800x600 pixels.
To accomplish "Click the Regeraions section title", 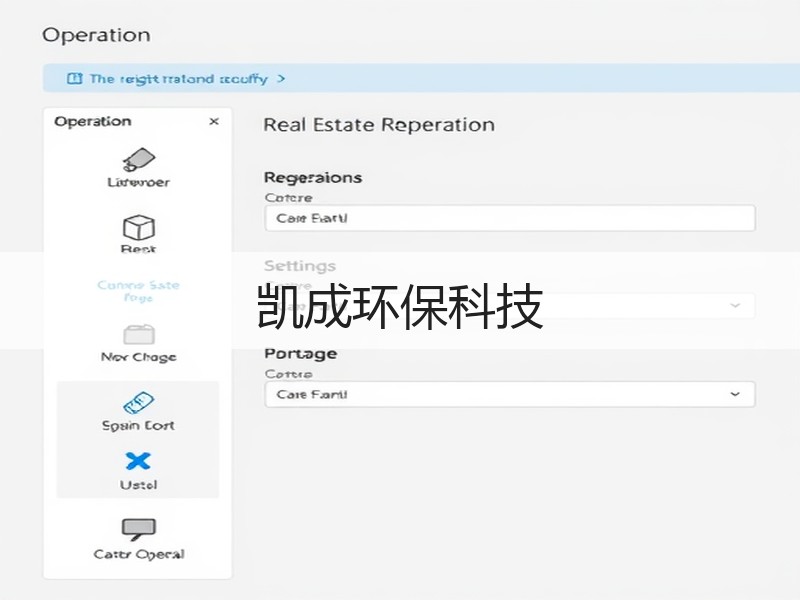I will click(x=313, y=178).
